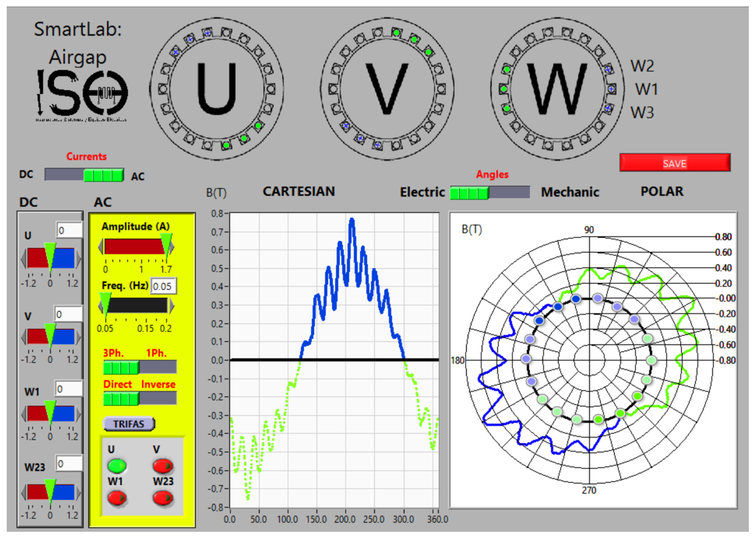Click the red W1 indicator LED
756x539 pixels.
click(117, 498)
